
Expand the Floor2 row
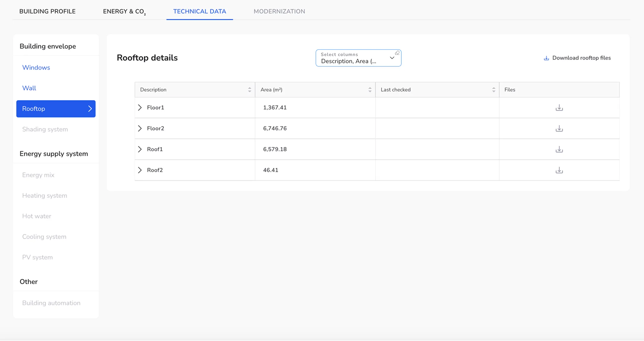click(x=140, y=128)
